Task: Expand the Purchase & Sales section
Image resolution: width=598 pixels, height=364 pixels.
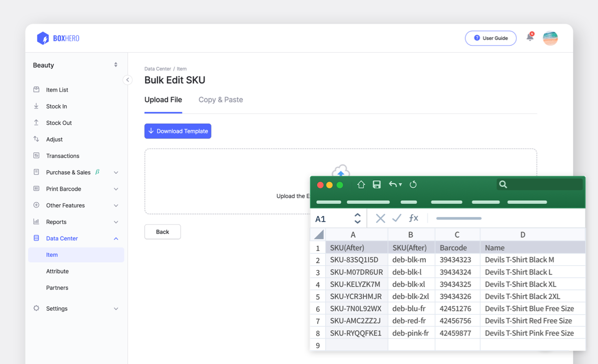Action: pyautogui.click(x=116, y=172)
